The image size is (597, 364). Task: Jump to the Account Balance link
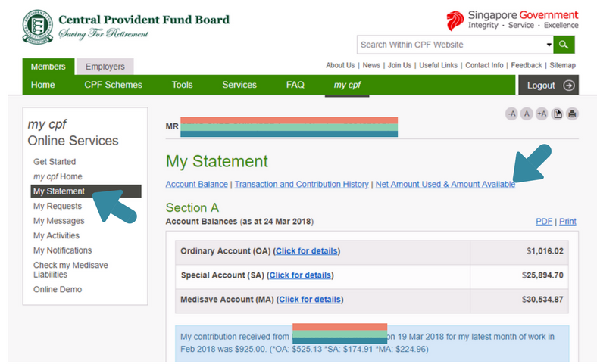click(x=196, y=184)
